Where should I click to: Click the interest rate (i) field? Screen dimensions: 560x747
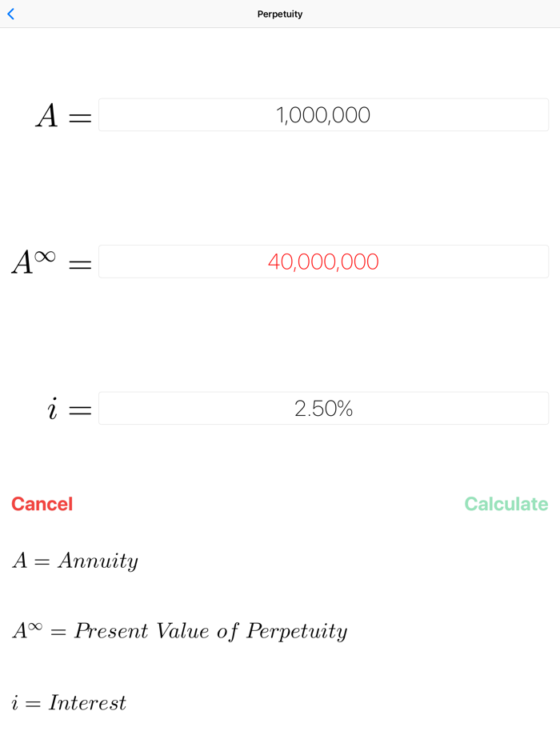click(323, 408)
